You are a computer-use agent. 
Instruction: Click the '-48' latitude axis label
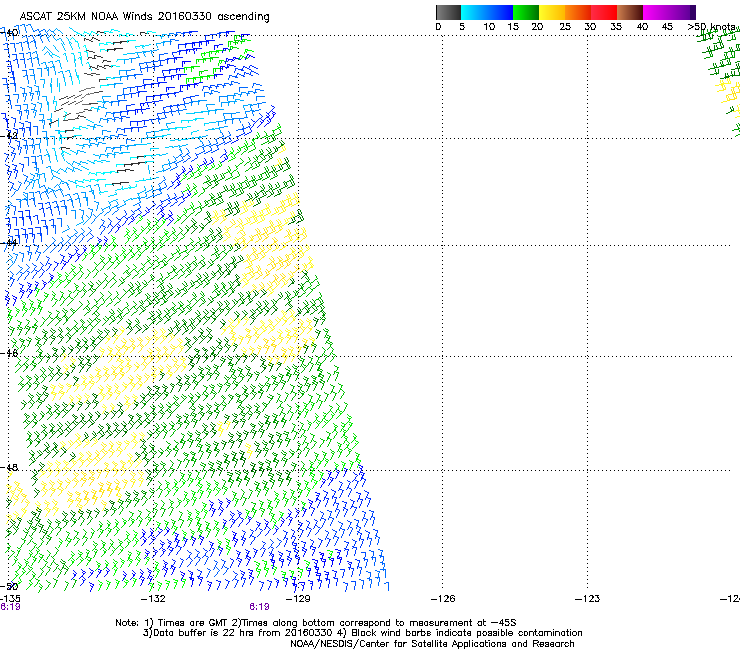pos(9,467)
